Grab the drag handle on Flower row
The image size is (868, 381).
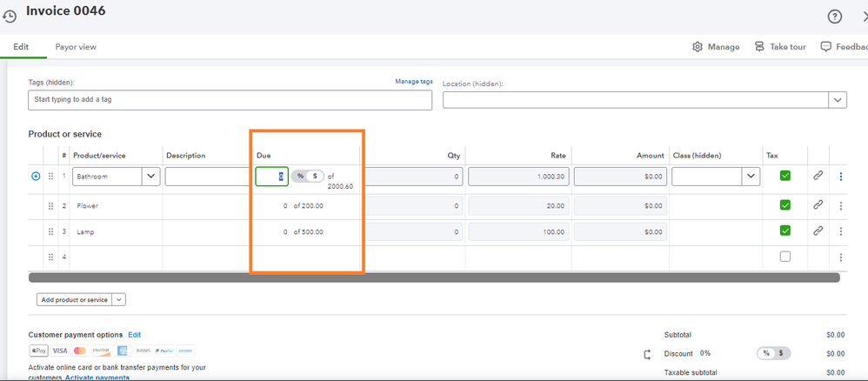pos(50,206)
